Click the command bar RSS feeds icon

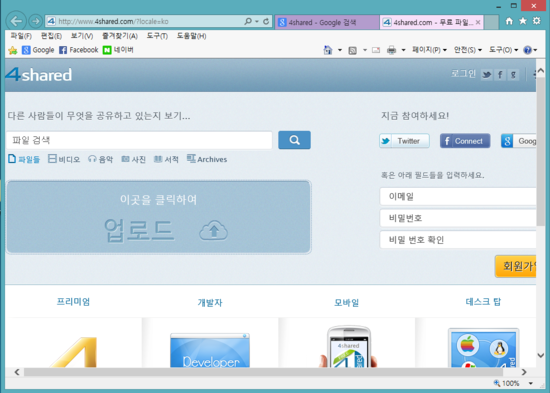pos(353,51)
